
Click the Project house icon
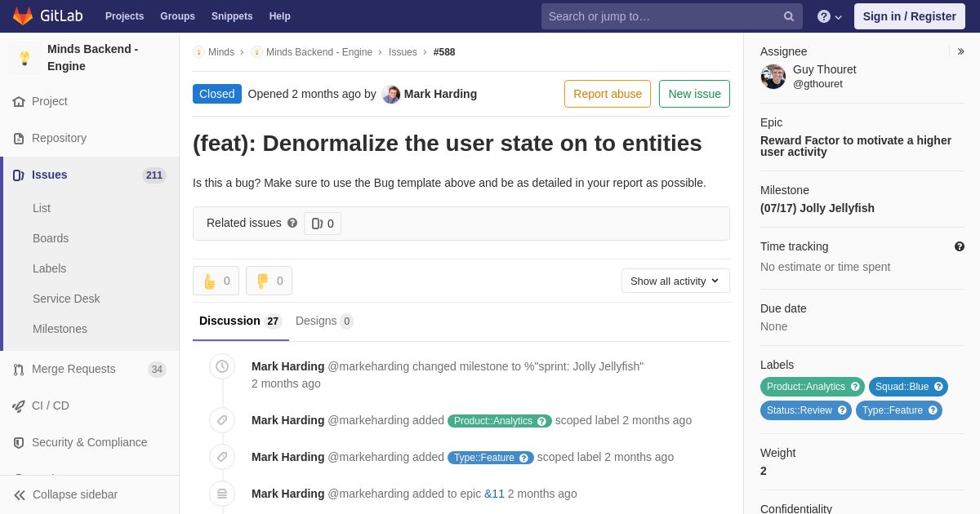pyautogui.click(x=19, y=101)
